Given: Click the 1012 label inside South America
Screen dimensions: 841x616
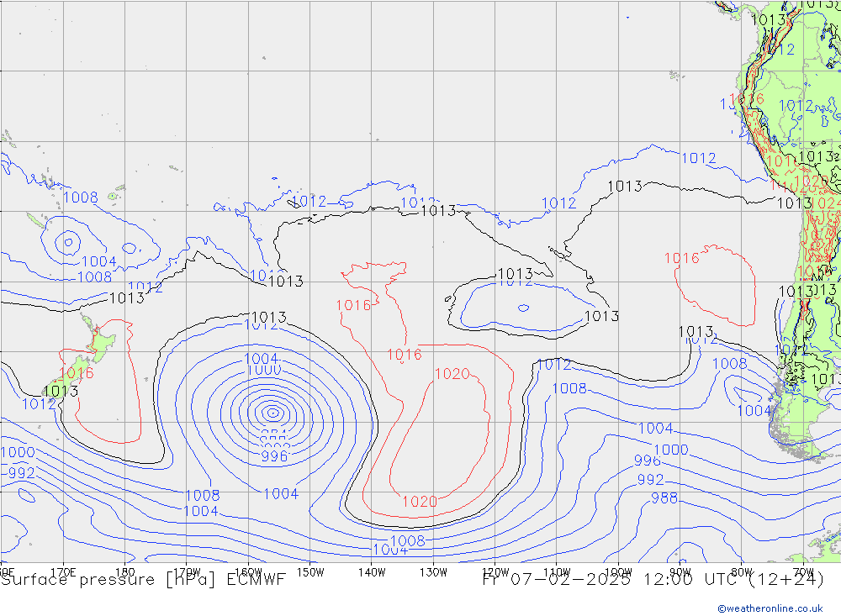Looking at the screenshot, I should (x=796, y=106).
